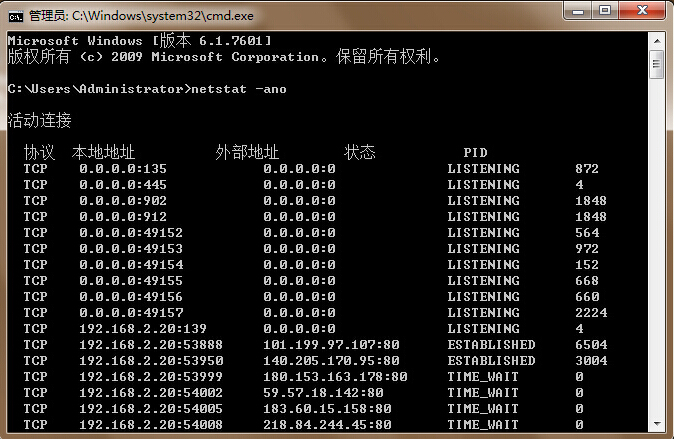This screenshot has width=674, height=439.
Task: Maximize the command prompt window
Action: pyautogui.click(x=606, y=12)
